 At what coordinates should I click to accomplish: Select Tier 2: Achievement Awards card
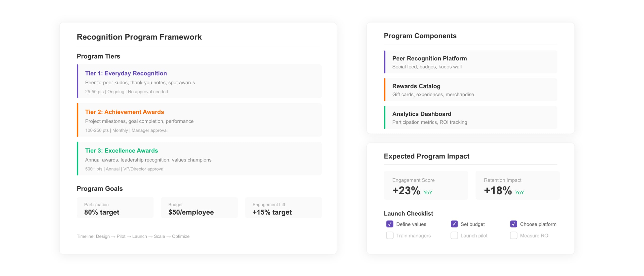coord(199,120)
